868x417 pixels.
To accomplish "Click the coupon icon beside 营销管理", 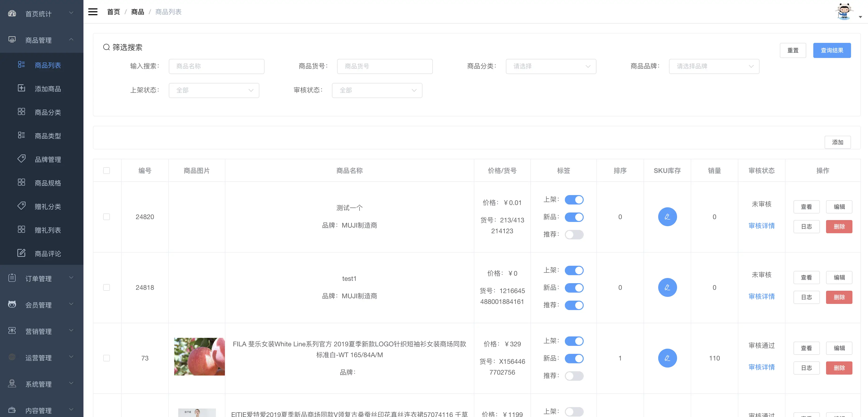I will pos(12,331).
